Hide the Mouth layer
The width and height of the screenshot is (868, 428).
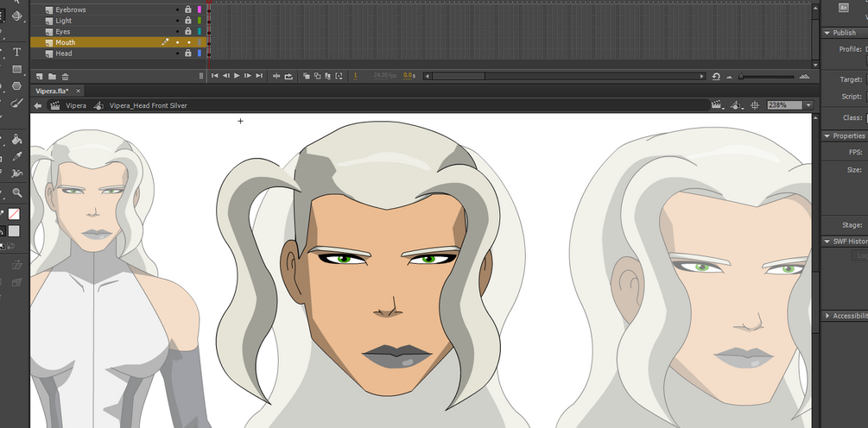coord(178,42)
